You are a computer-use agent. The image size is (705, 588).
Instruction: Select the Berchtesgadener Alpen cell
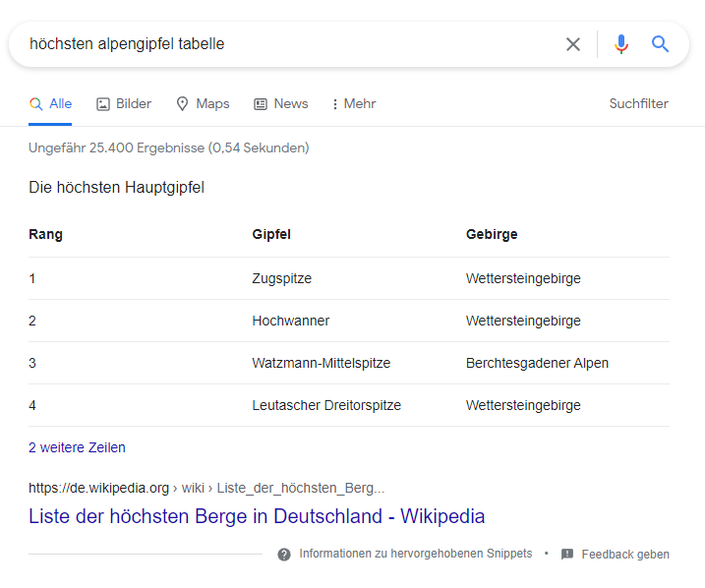(x=537, y=363)
